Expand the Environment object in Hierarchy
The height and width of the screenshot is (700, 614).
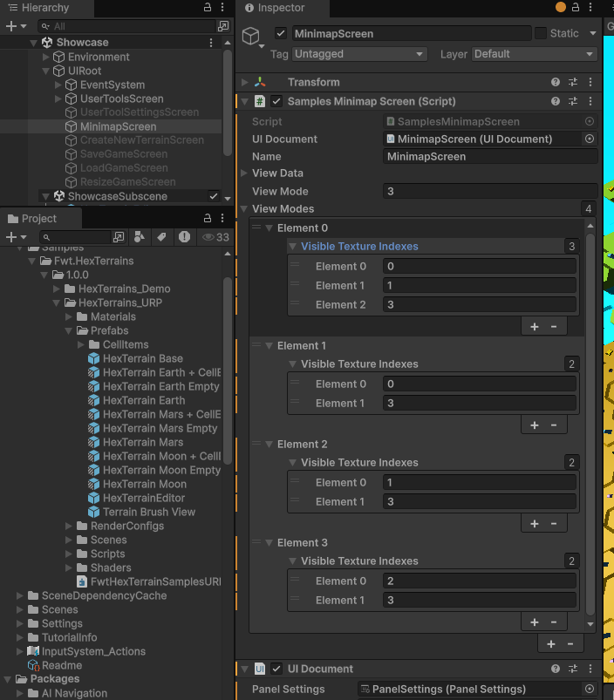coord(45,58)
